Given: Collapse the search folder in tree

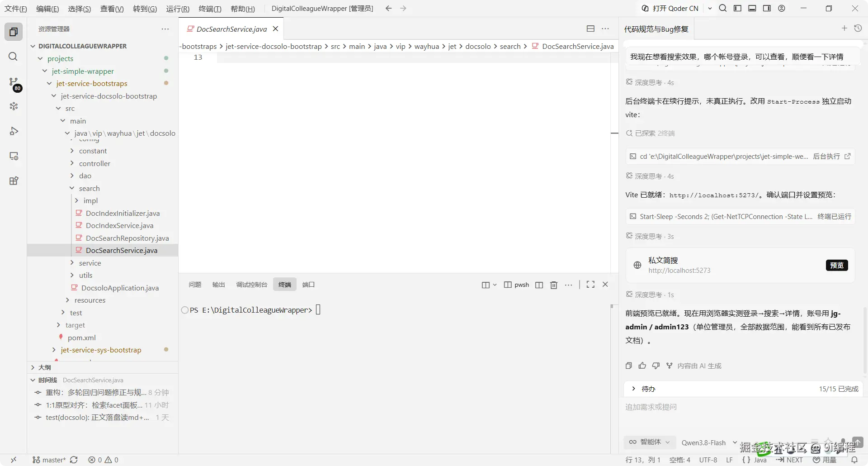Looking at the screenshot, I should (72, 188).
